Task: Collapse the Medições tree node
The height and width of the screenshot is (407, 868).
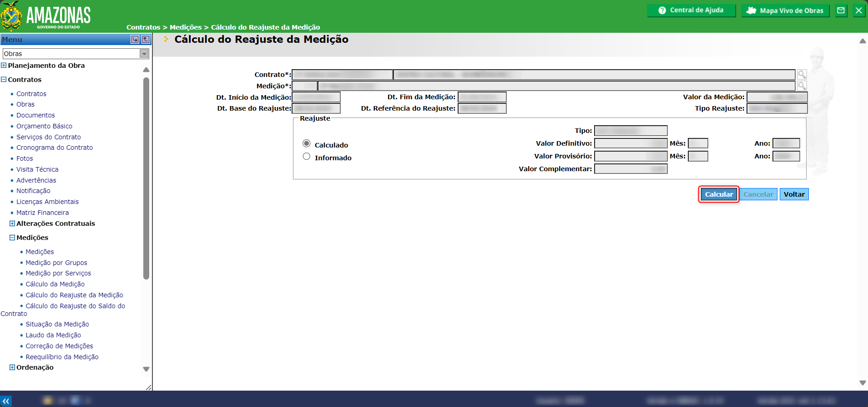Action: point(12,237)
